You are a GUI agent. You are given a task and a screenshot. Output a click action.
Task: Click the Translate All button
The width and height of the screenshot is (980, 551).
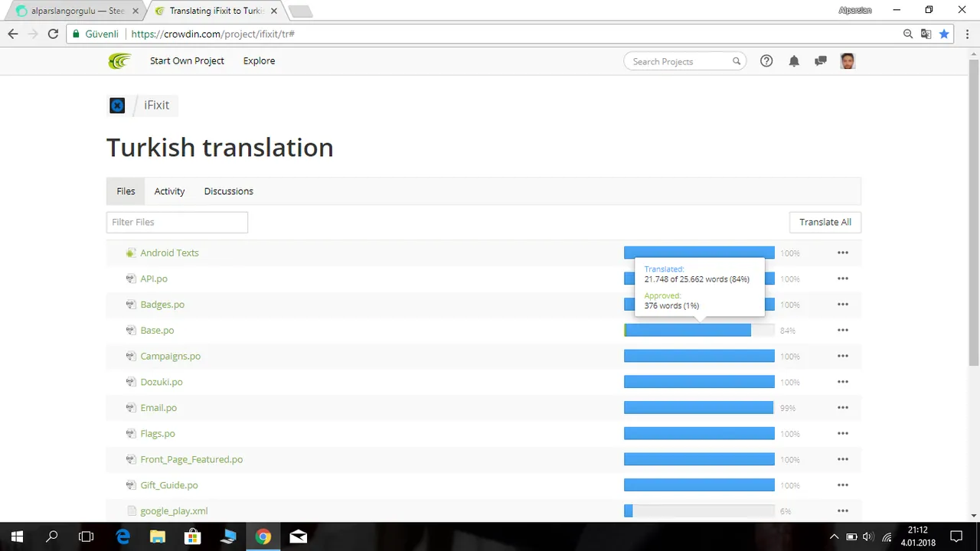825,222
